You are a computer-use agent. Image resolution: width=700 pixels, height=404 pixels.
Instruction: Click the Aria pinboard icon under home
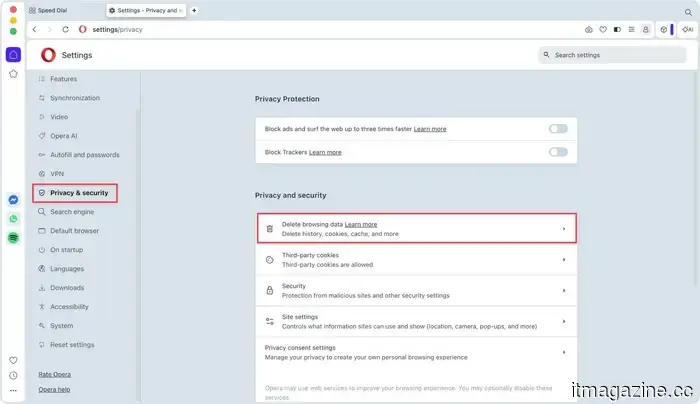[13, 74]
